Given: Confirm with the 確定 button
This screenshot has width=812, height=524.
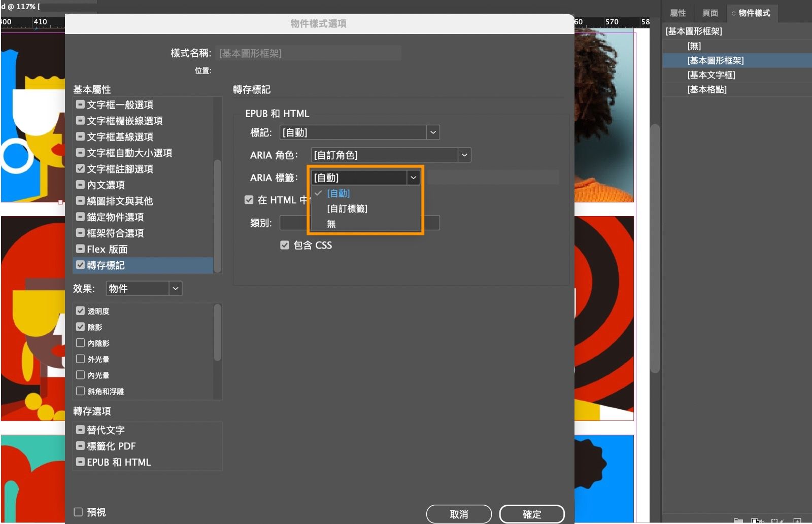Looking at the screenshot, I should pos(532,514).
